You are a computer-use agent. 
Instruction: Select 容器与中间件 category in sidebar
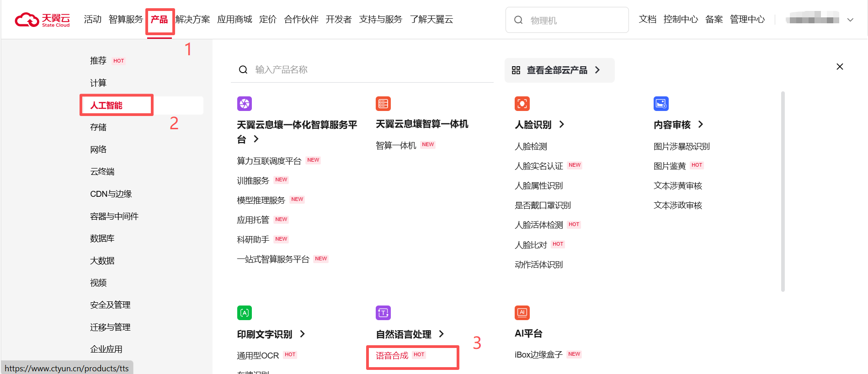[x=114, y=216]
